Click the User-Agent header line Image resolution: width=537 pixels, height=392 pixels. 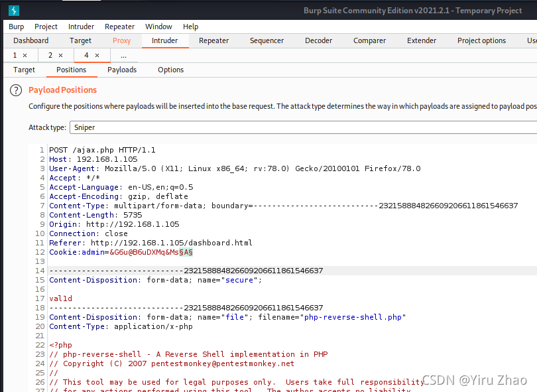coord(235,168)
